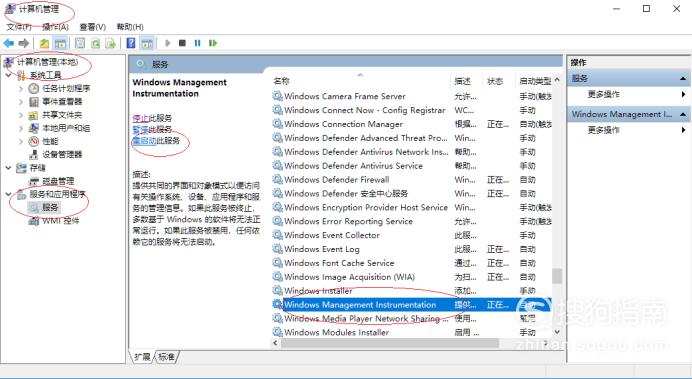Select 服务 in the left tree
Viewport: 692px width, 379px height.
50,207
